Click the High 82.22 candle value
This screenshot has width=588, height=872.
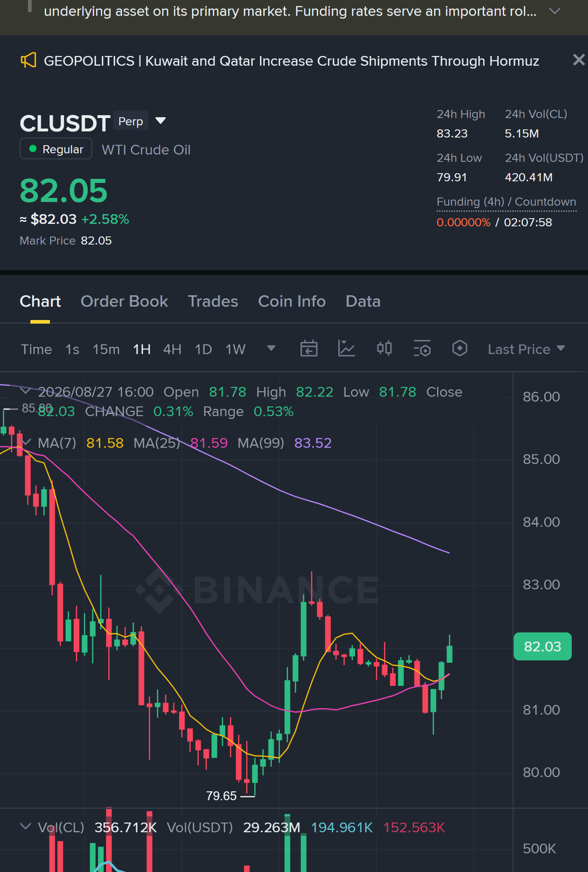point(315,392)
